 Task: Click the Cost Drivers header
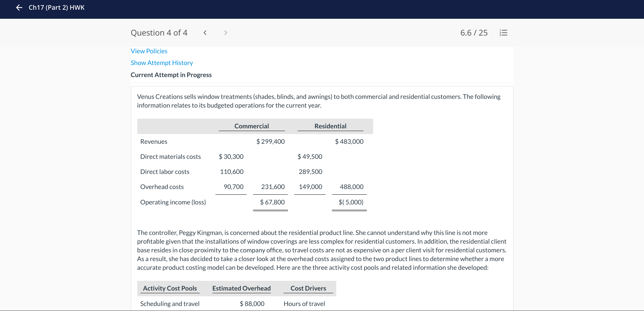308,288
